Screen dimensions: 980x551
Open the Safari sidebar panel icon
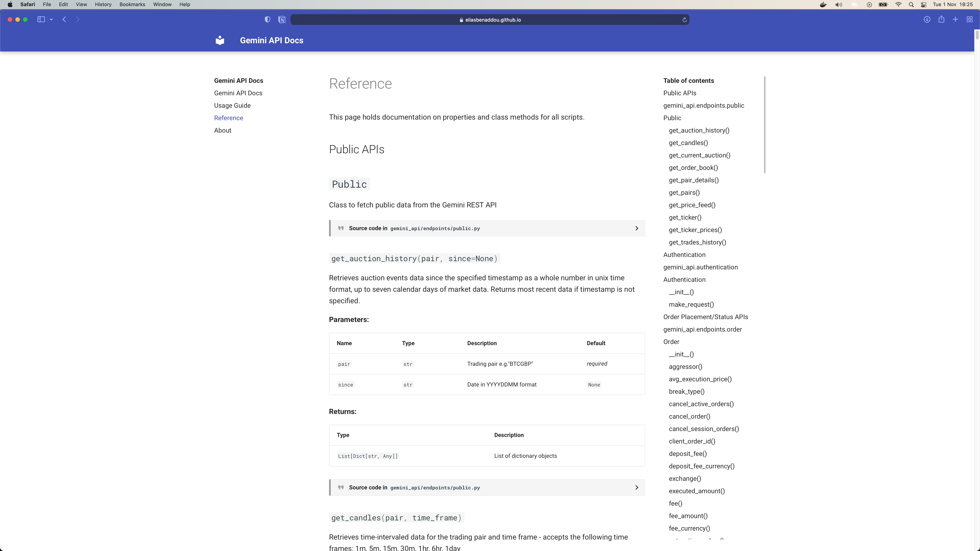(x=41, y=19)
